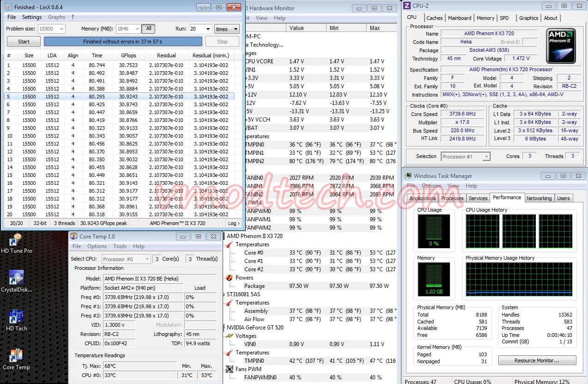Click the Fans PWM icon under GeForce GT 520

point(230,369)
